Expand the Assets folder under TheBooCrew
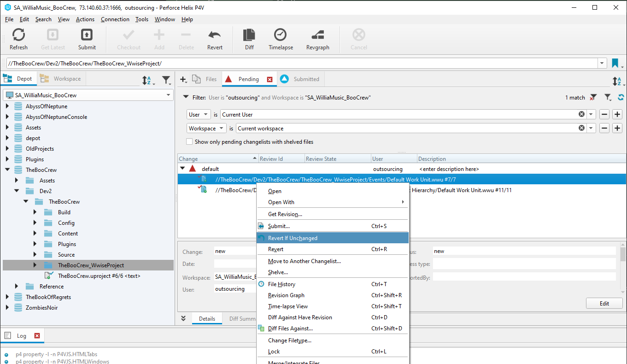Viewport: 627px width, 364px height. pos(17,180)
